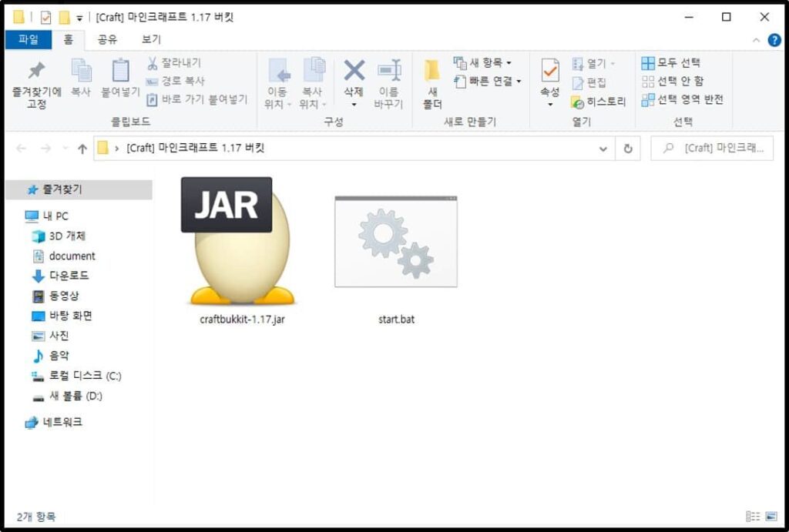
Task: Open 이동 위치 (Move to) menu
Action: [x=277, y=85]
